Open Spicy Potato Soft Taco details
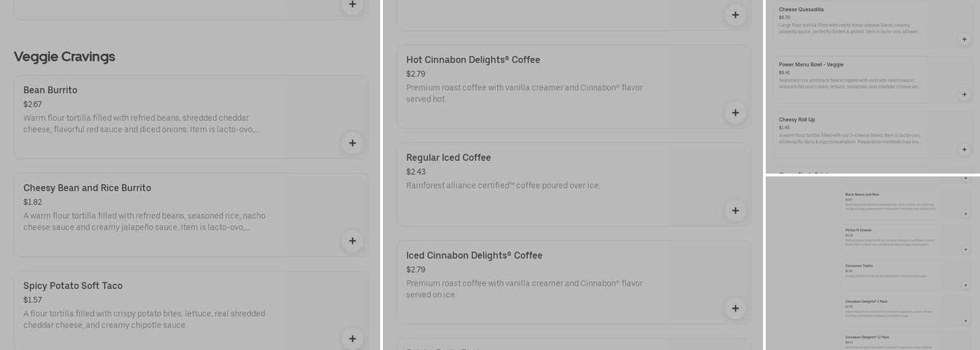This screenshot has width=980, height=350. point(73,286)
